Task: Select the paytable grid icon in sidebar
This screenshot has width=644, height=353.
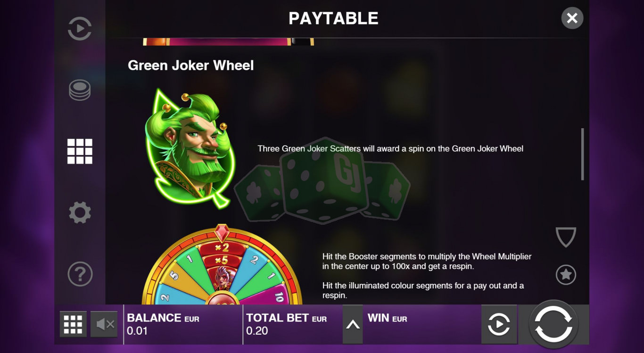Action: [80, 151]
